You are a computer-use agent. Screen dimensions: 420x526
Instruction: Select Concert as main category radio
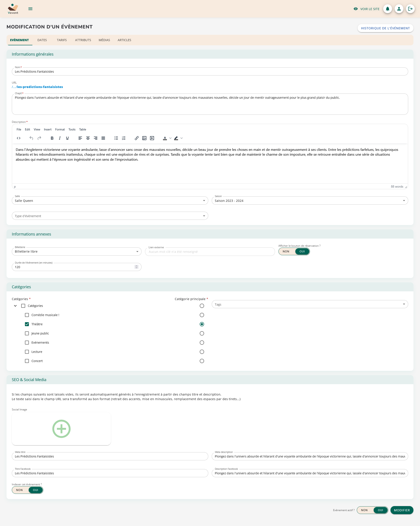202,361
